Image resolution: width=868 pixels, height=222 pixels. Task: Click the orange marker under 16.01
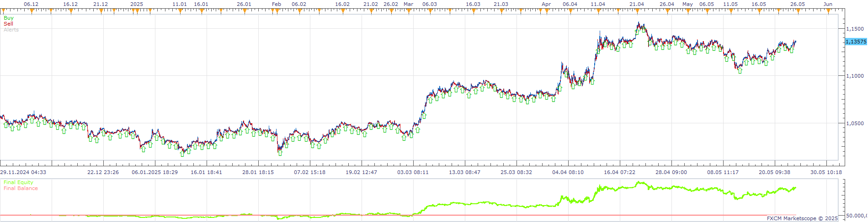coord(202,11)
